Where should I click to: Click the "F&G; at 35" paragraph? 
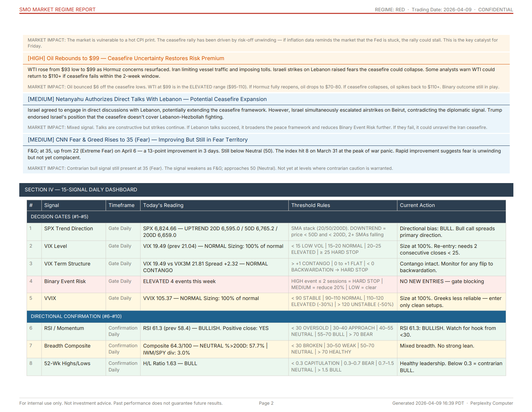tap(264, 154)
